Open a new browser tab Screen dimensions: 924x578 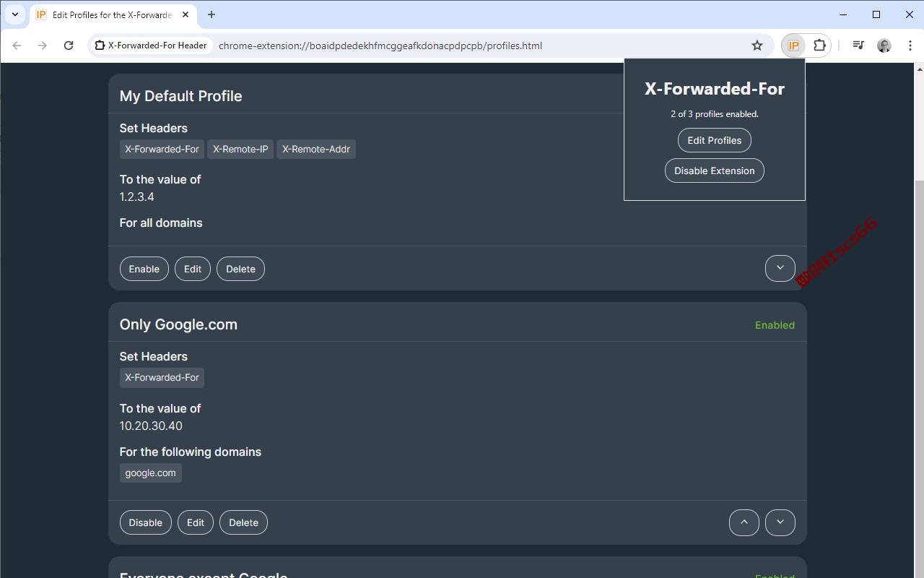pos(212,14)
